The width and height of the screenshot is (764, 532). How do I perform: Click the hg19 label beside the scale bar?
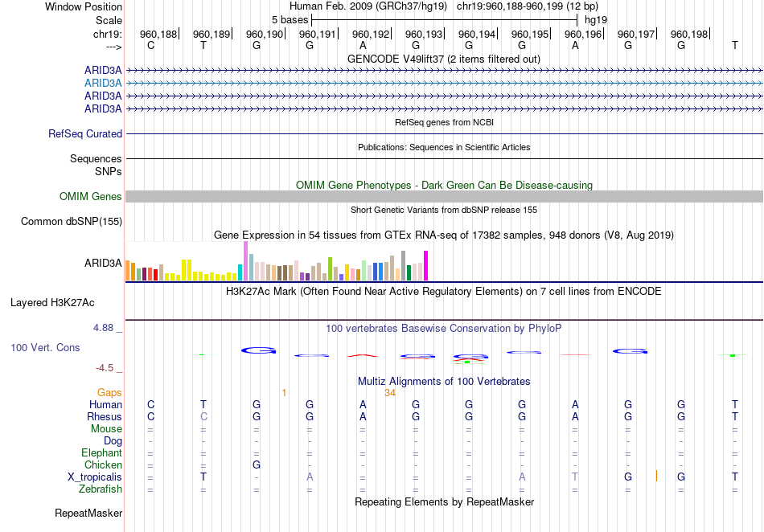click(x=596, y=20)
